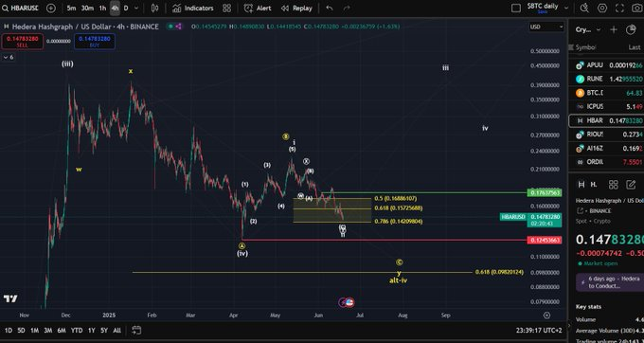The image size is (644, 343).
Task: Select the 5D date range
Action: (22, 331)
